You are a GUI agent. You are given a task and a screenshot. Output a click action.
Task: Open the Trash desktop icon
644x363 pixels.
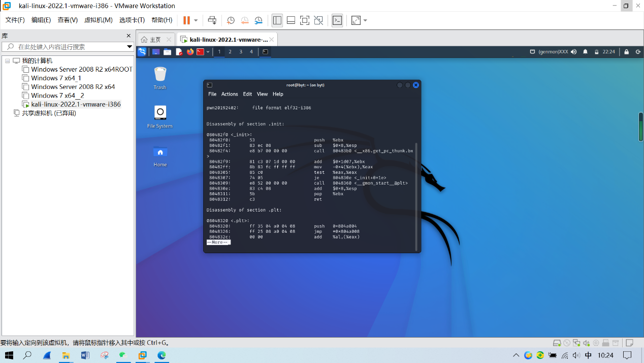click(x=160, y=78)
